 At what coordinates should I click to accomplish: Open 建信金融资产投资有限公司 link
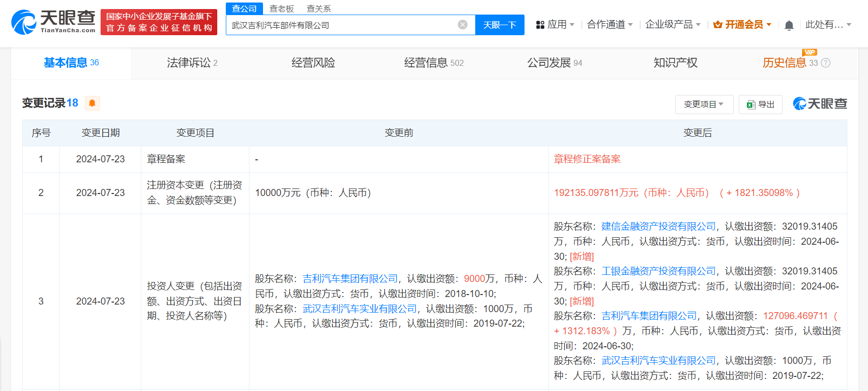(658, 226)
